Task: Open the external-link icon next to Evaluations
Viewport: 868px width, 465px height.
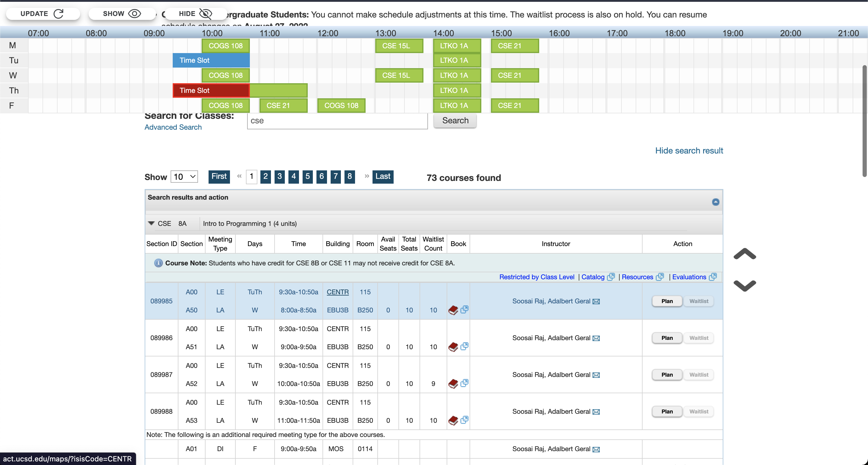Action: tap(713, 277)
